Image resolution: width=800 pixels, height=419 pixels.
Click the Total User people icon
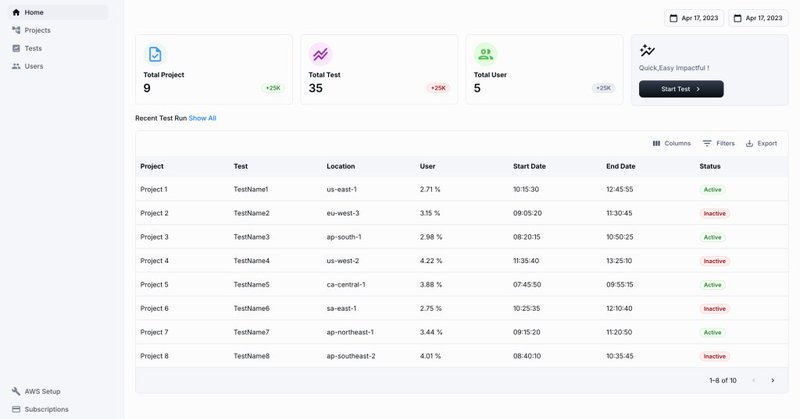click(x=486, y=54)
